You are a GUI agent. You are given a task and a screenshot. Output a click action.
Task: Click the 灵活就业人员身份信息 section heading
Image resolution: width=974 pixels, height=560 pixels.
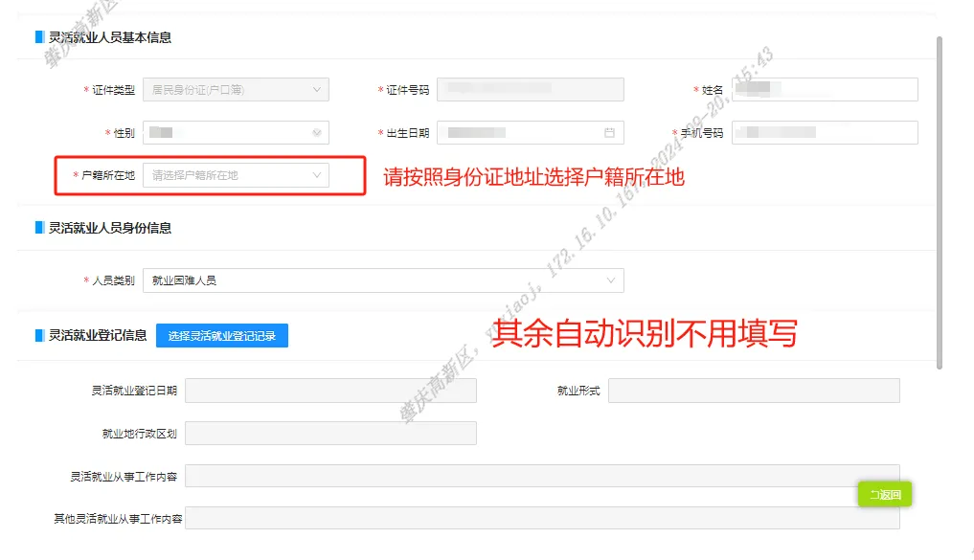click(110, 228)
